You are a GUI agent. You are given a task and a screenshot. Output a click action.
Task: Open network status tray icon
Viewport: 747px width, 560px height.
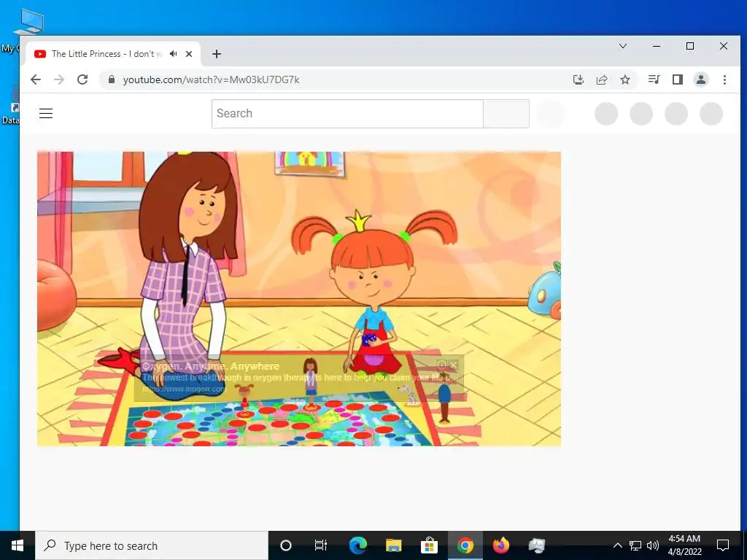tap(635, 545)
